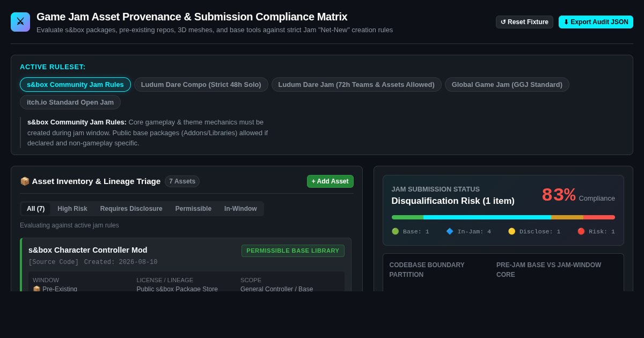
Task: Click the red Risk legend dot
Action: tap(581, 231)
